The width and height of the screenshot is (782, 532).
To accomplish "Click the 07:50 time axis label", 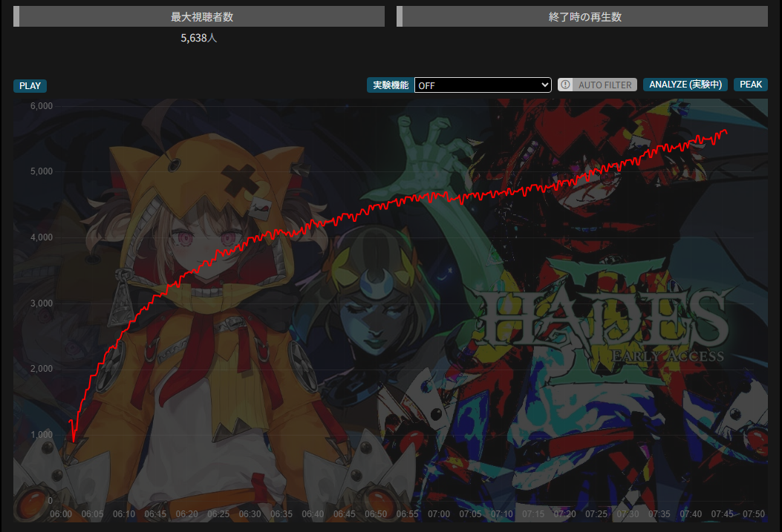I will pos(754,514).
